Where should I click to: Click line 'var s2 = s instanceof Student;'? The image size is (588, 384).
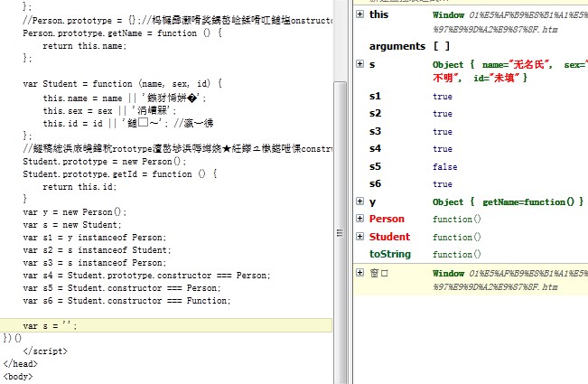click(x=97, y=250)
